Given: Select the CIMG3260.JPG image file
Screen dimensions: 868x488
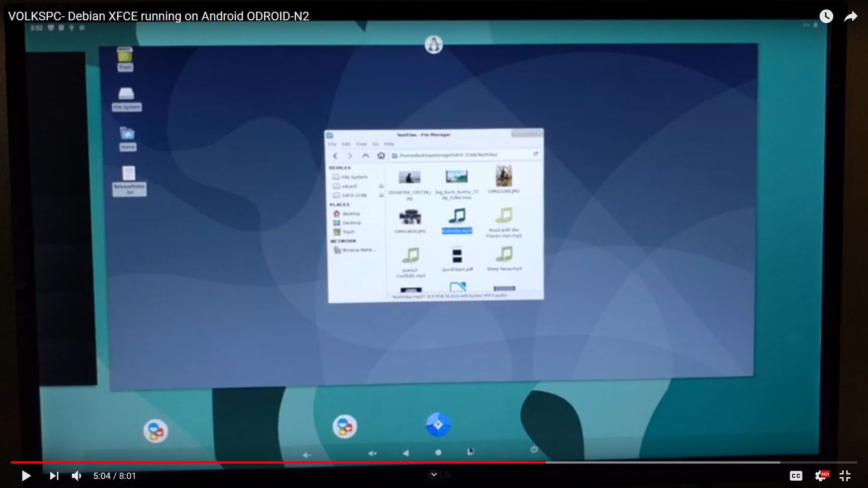Looking at the screenshot, I should tap(504, 179).
